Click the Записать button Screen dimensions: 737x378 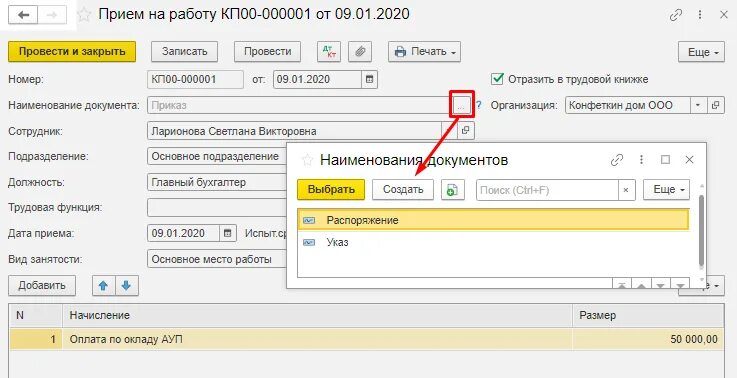click(x=184, y=52)
